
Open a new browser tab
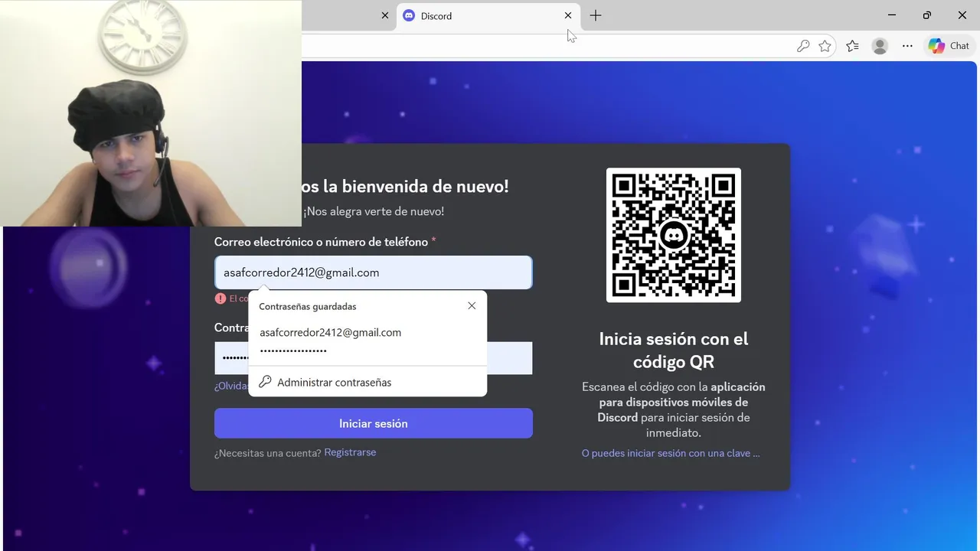pos(596,15)
